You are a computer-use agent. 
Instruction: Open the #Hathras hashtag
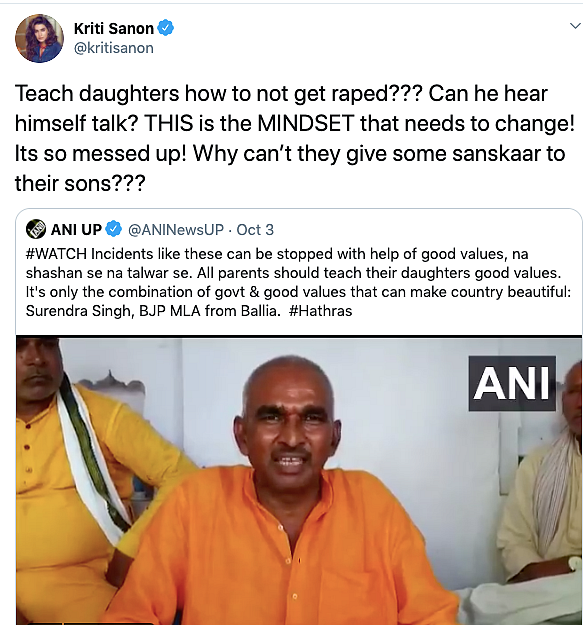320,311
